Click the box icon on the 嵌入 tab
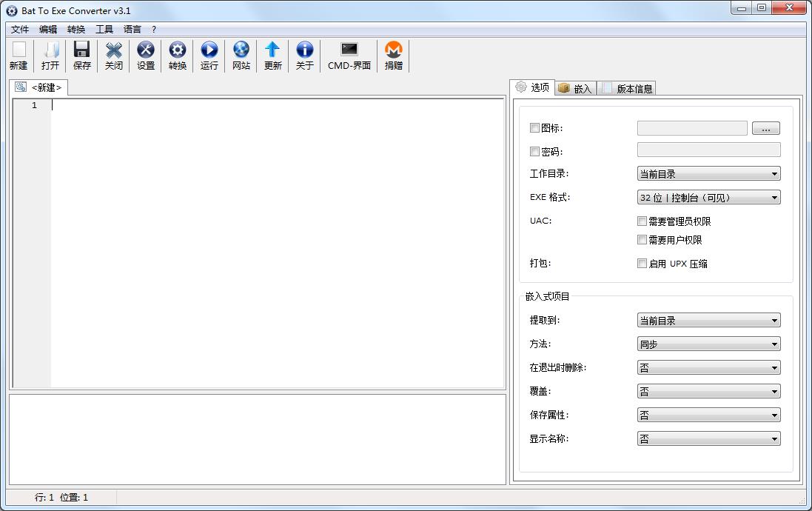 [x=564, y=88]
